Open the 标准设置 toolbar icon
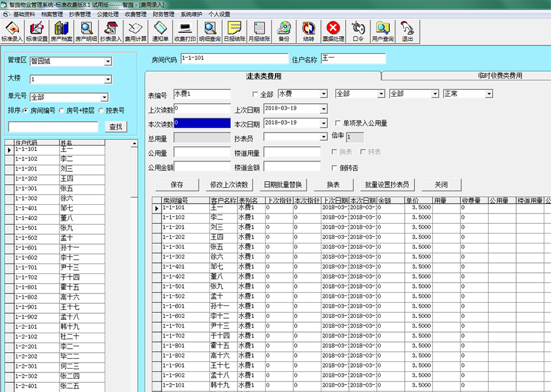The height and width of the screenshot is (392, 551). point(37,31)
